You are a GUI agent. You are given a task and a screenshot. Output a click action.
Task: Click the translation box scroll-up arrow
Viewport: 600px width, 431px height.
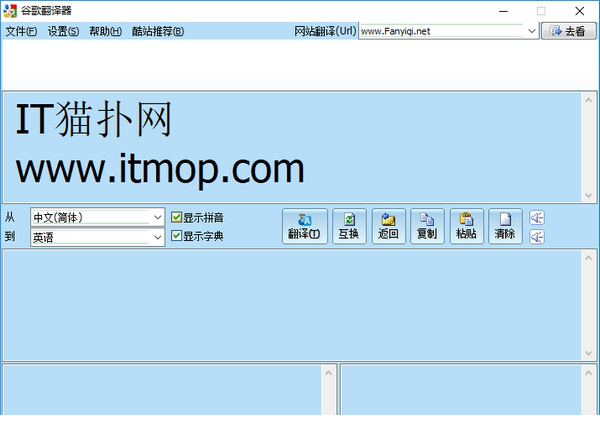589,258
